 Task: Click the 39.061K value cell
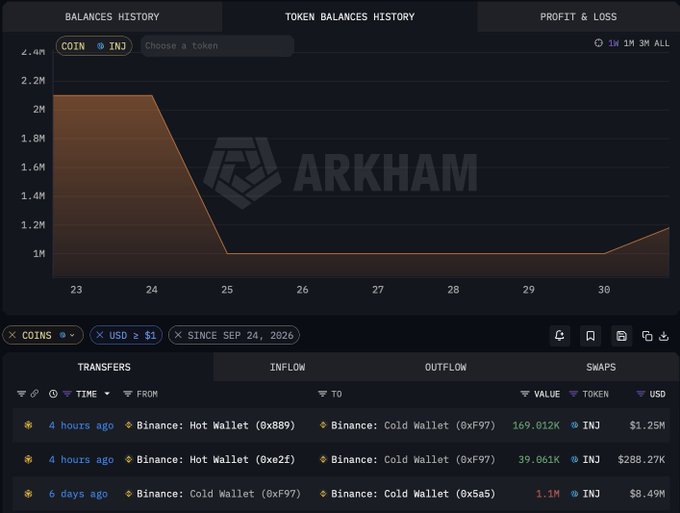tap(539, 460)
